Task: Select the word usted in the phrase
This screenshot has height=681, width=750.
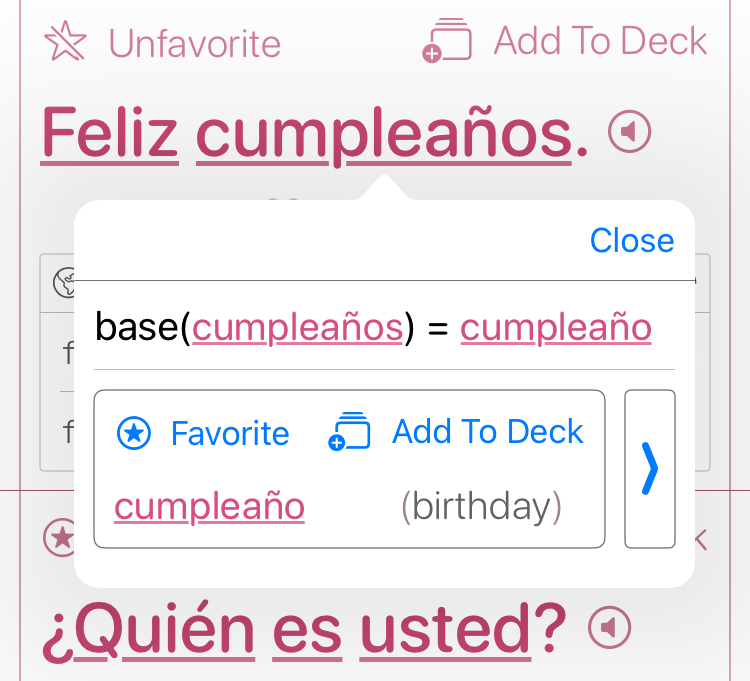Action: [445, 628]
